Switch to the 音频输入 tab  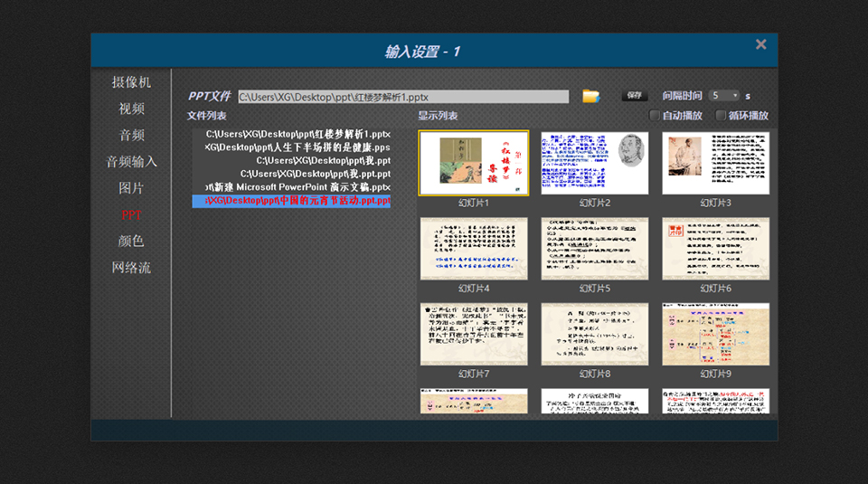pos(131,162)
